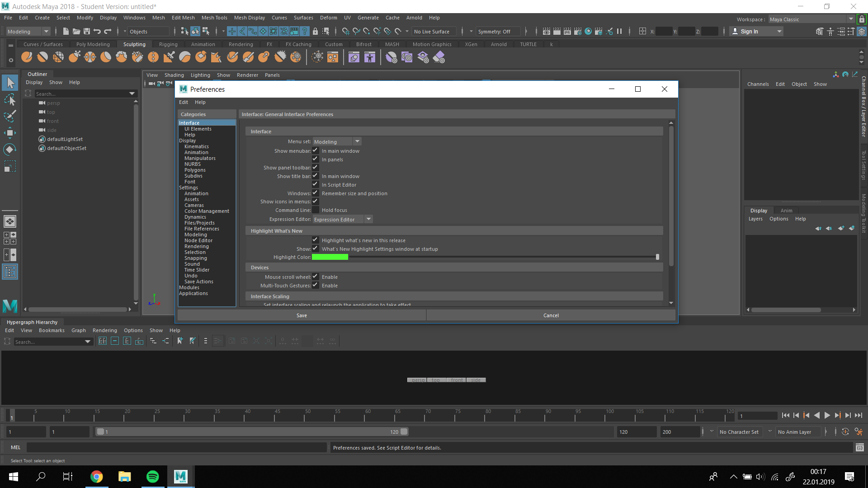Go to start of playback range
The width and height of the screenshot is (868, 488).
click(786, 415)
